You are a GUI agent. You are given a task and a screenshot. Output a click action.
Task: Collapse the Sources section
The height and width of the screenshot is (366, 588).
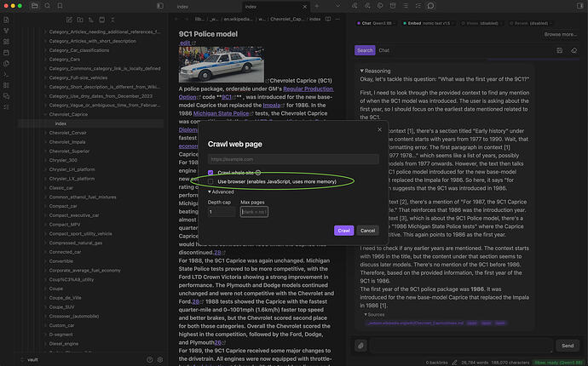click(374, 315)
